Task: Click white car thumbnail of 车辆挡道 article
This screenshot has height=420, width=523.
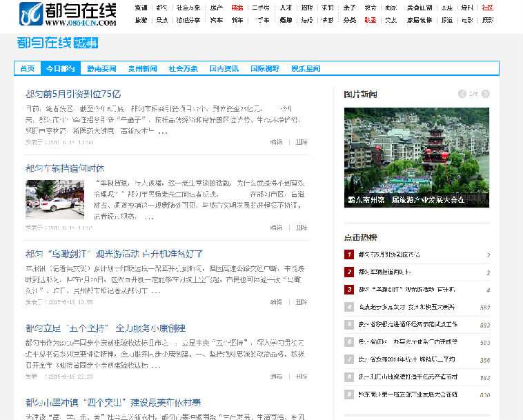Action: pos(55,199)
